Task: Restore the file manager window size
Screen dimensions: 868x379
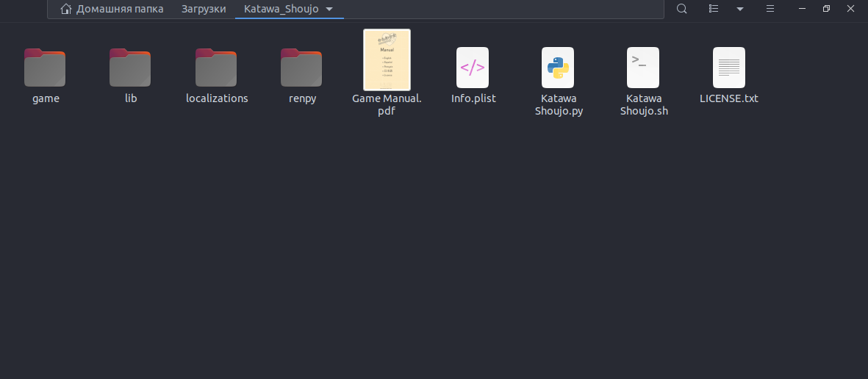Action: [827, 9]
